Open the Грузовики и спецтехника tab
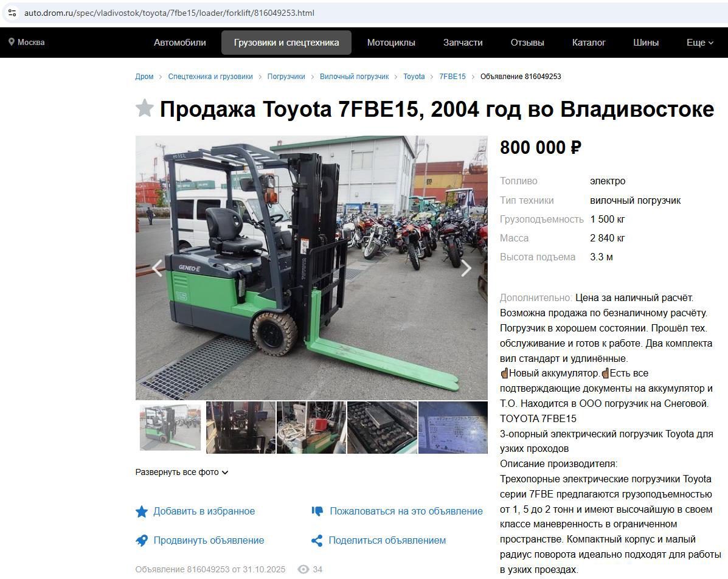 click(286, 42)
